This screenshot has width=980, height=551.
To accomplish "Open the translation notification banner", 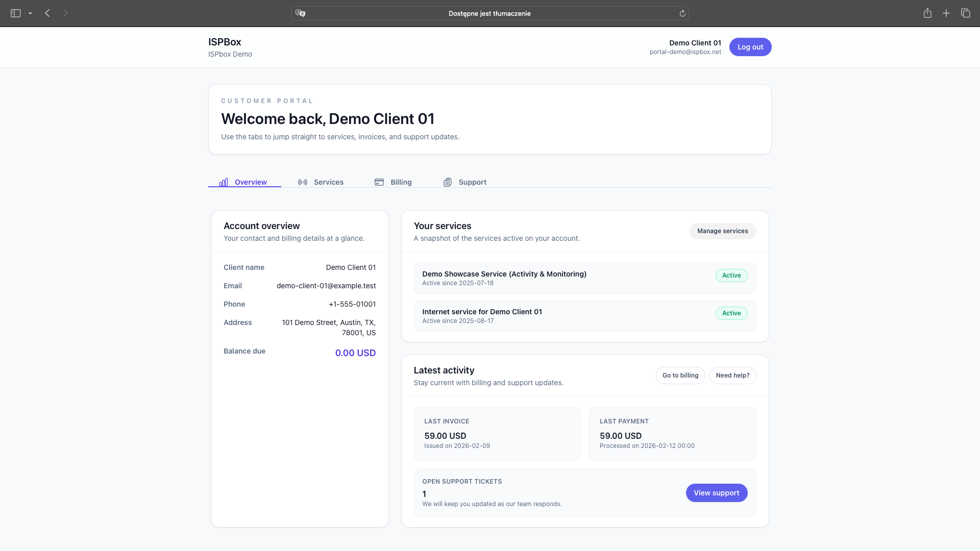I will point(489,13).
